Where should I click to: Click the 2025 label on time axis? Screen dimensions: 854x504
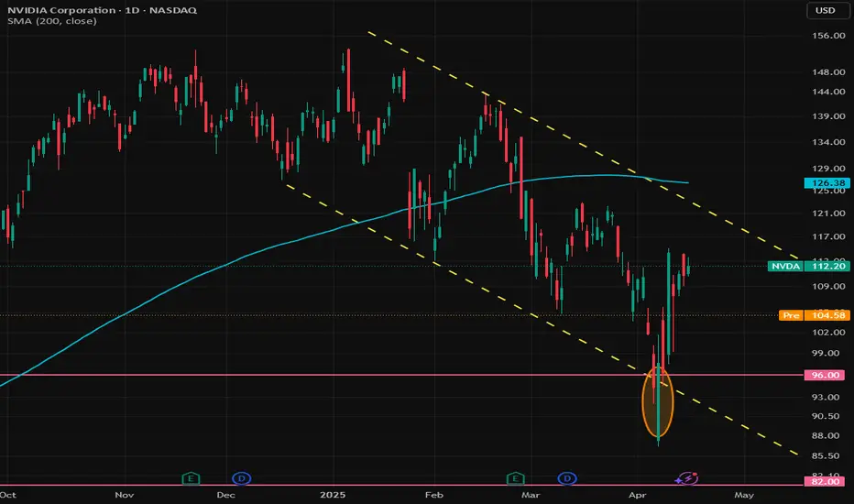tap(333, 495)
